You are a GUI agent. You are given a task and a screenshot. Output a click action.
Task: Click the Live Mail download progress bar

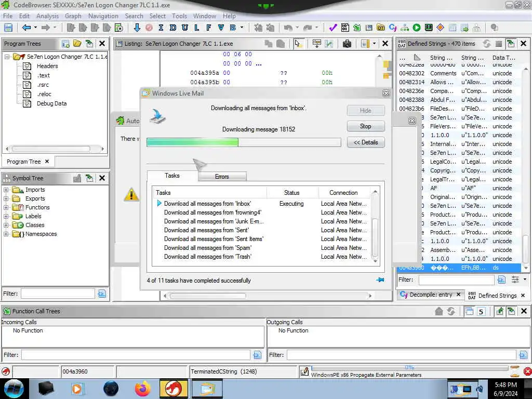(x=244, y=142)
